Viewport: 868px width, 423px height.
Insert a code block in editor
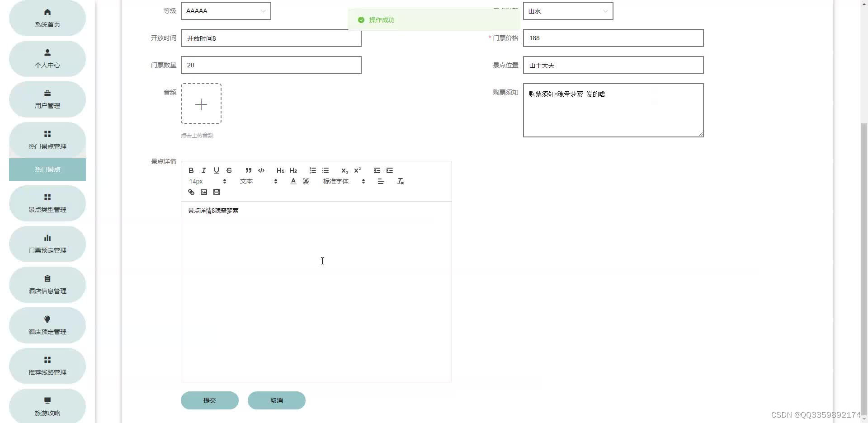[261, 170]
